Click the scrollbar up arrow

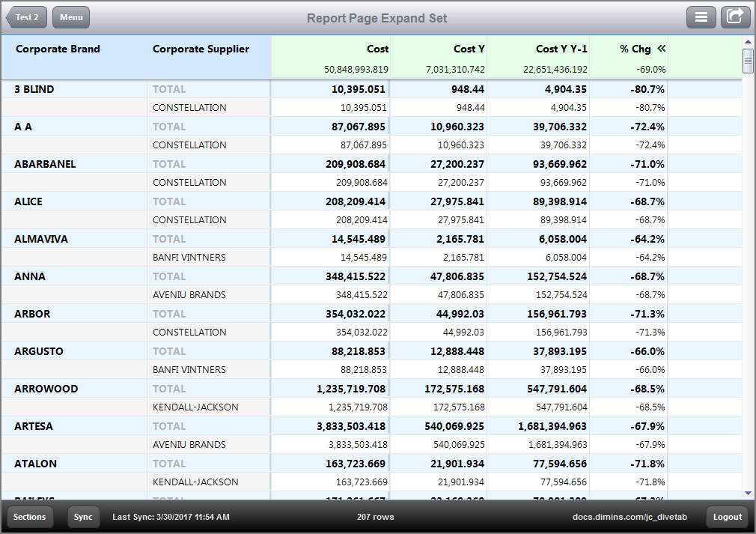748,41
